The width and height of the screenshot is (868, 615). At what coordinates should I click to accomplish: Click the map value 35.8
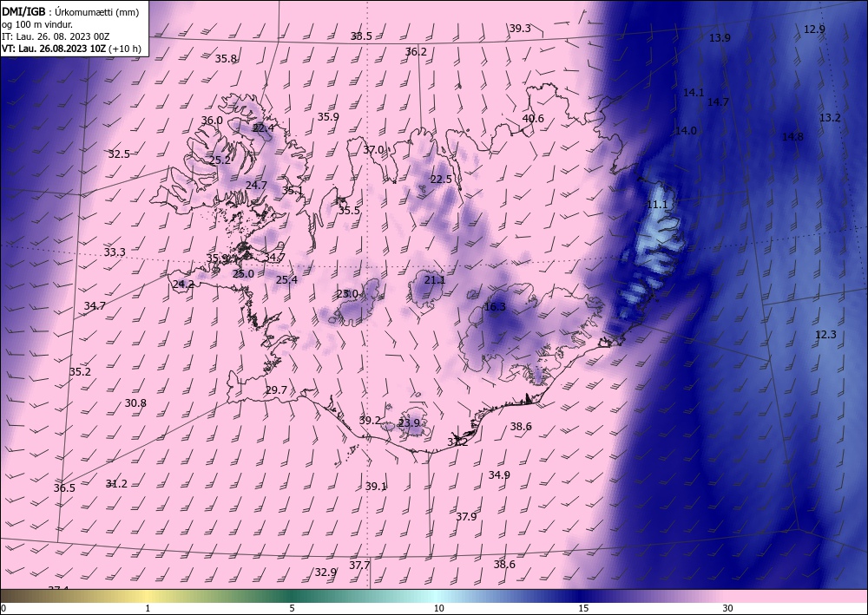point(226,59)
